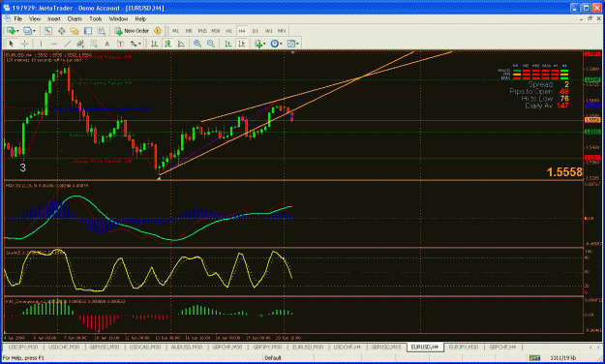Zoom in on the chart
The height and width of the screenshot is (364, 605).
(x=197, y=44)
